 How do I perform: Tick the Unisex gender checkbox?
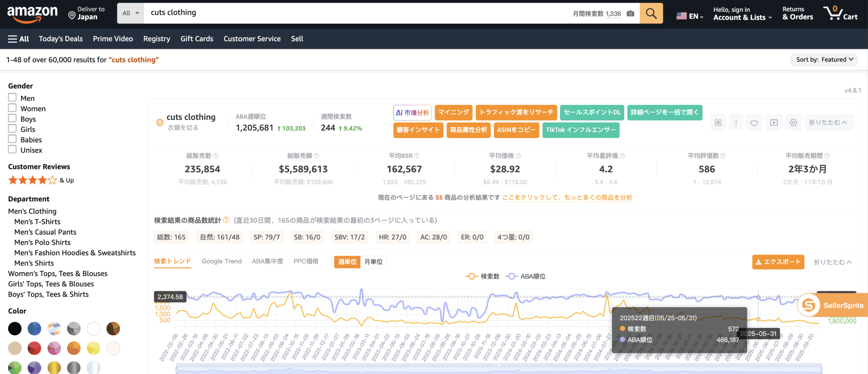12,150
